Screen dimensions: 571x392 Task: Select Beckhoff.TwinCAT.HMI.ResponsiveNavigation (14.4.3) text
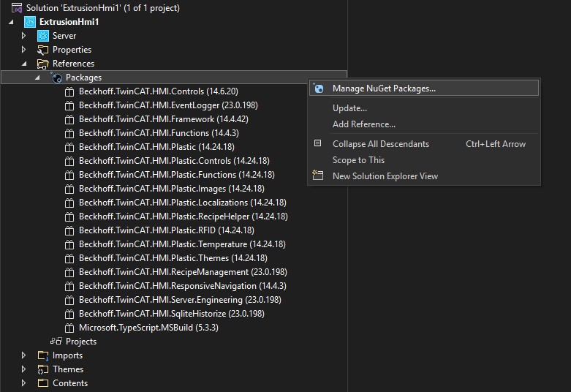click(x=183, y=286)
